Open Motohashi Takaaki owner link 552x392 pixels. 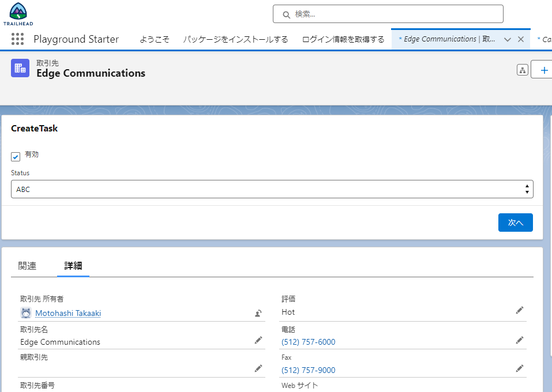68,313
